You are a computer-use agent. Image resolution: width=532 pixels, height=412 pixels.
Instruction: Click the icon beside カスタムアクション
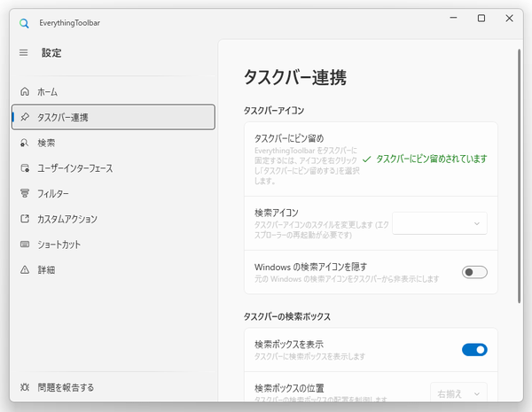[x=25, y=219]
